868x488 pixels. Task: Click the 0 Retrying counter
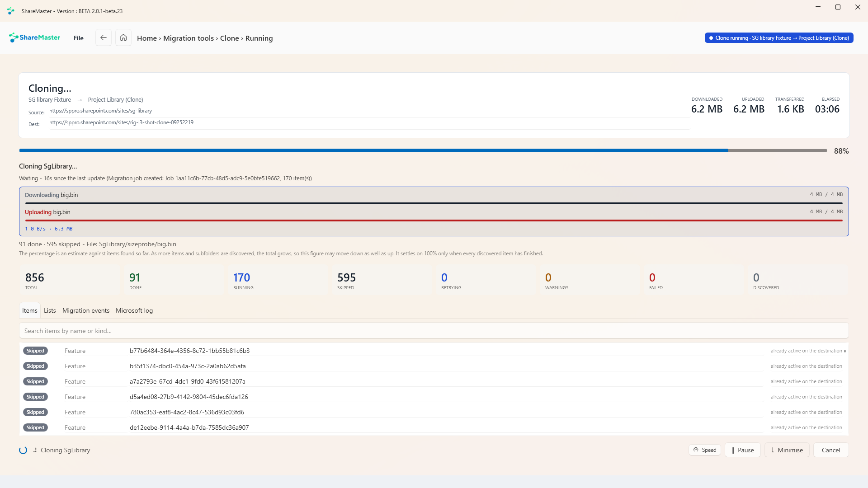485,281
